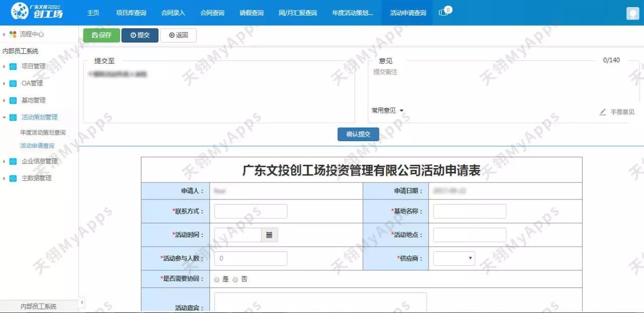Click the 返回 button
The height and width of the screenshot is (313, 644).
[x=178, y=35]
